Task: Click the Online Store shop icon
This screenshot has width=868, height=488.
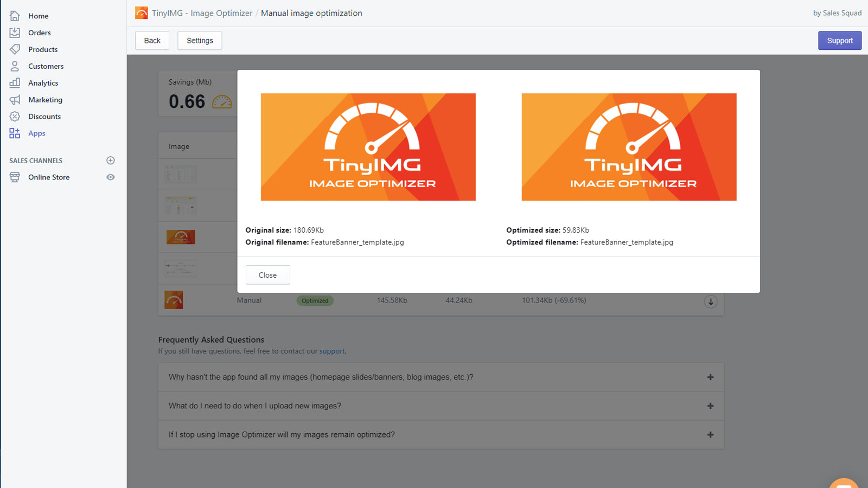Action: coord(15,177)
